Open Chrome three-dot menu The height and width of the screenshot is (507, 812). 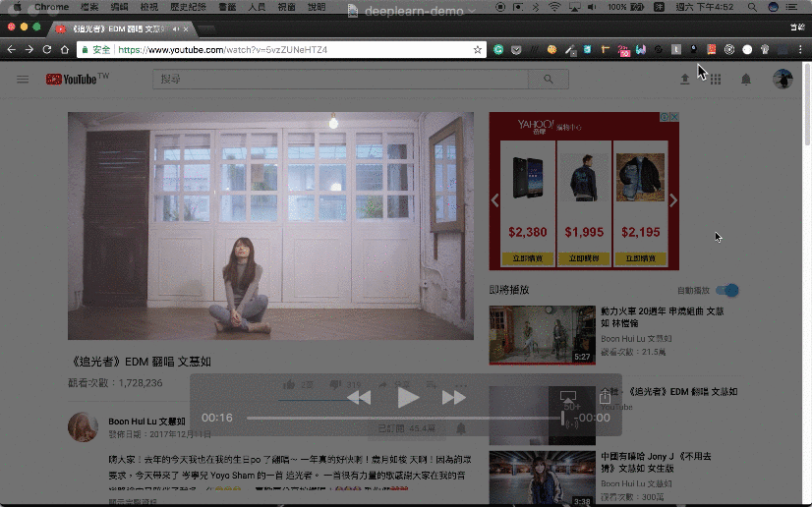coord(800,50)
